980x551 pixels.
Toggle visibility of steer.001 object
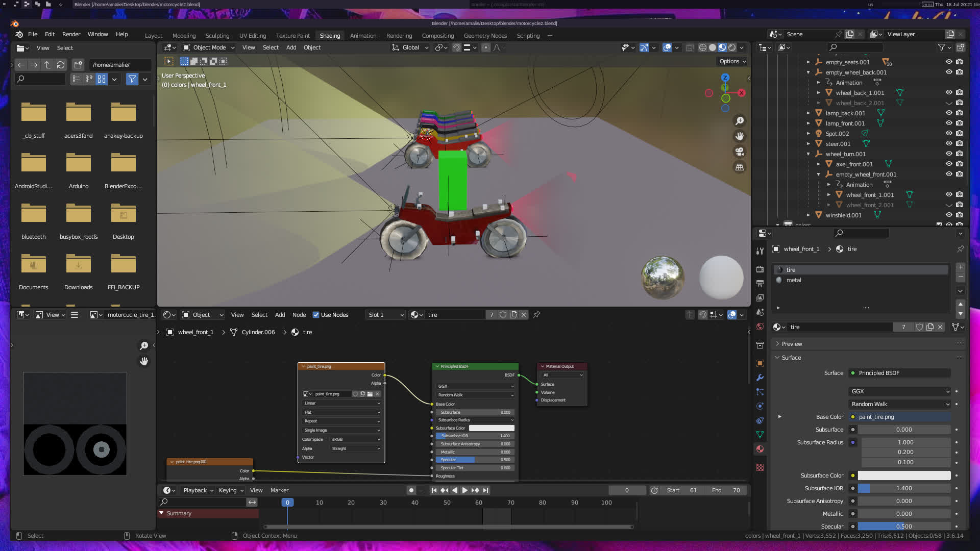[949, 143]
